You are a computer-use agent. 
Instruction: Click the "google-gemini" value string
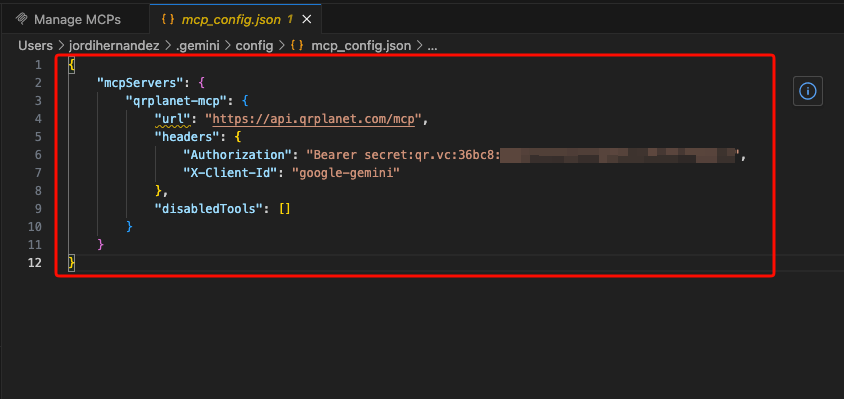point(346,173)
